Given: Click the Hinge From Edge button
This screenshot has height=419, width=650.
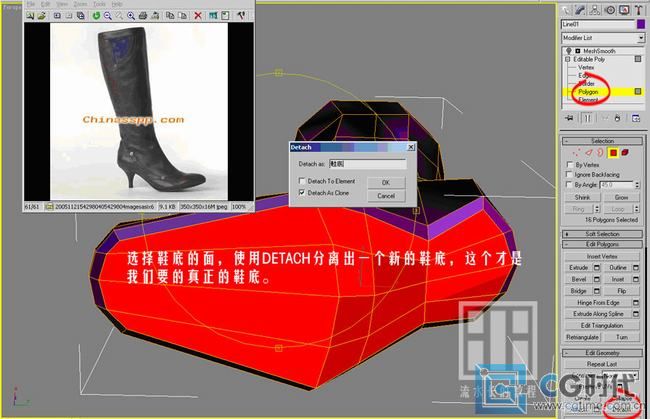Looking at the screenshot, I should pyautogui.click(x=598, y=303).
